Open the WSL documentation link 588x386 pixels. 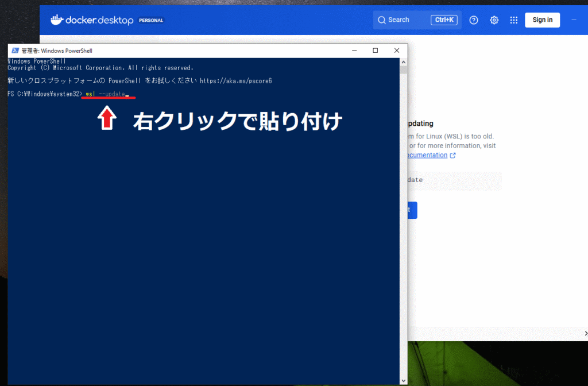pos(427,155)
